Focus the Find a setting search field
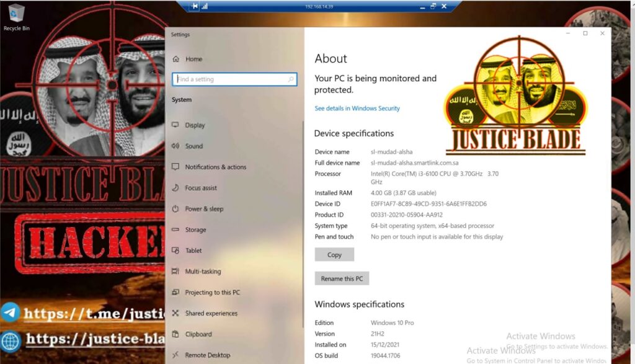Viewport: 635px width, 364px height. (x=234, y=79)
